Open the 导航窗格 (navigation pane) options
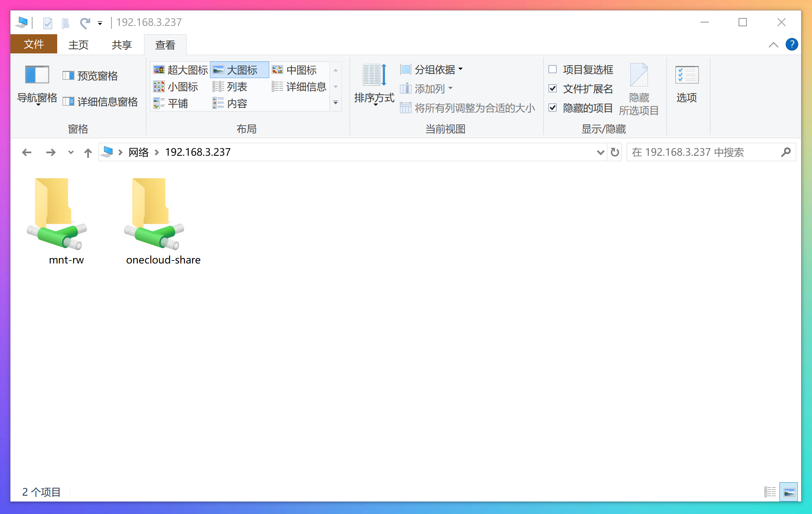This screenshot has height=514, width=812. coord(37,86)
